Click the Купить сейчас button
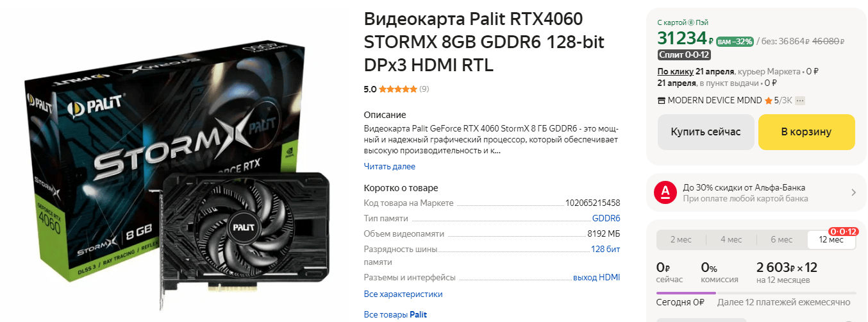This screenshot has width=868, height=322. (706, 132)
